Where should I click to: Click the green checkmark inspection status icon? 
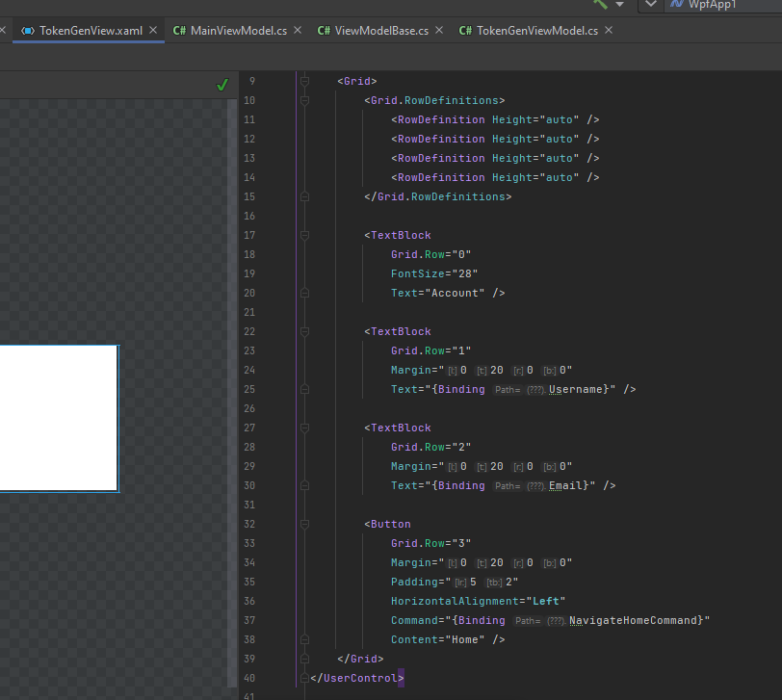222,85
